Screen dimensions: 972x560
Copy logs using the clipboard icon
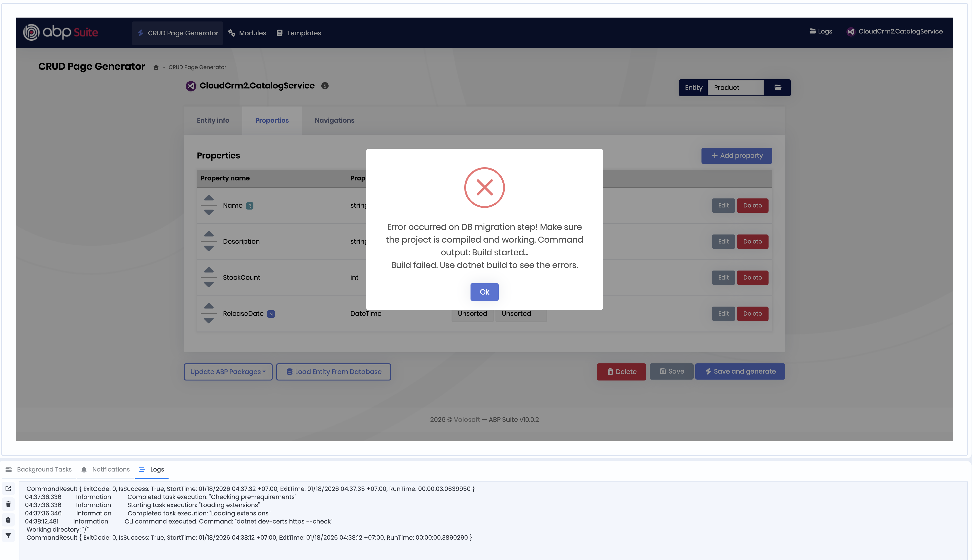(9, 520)
